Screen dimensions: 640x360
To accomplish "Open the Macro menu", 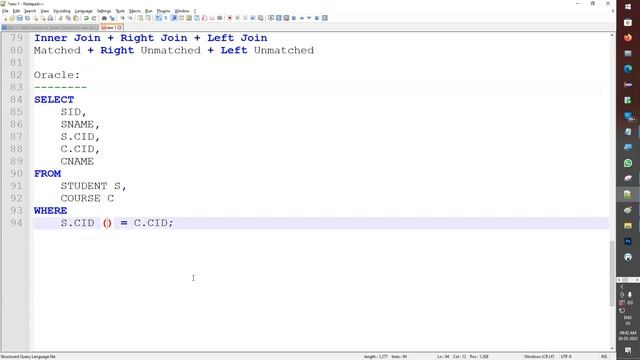I will tap(135, 11).
